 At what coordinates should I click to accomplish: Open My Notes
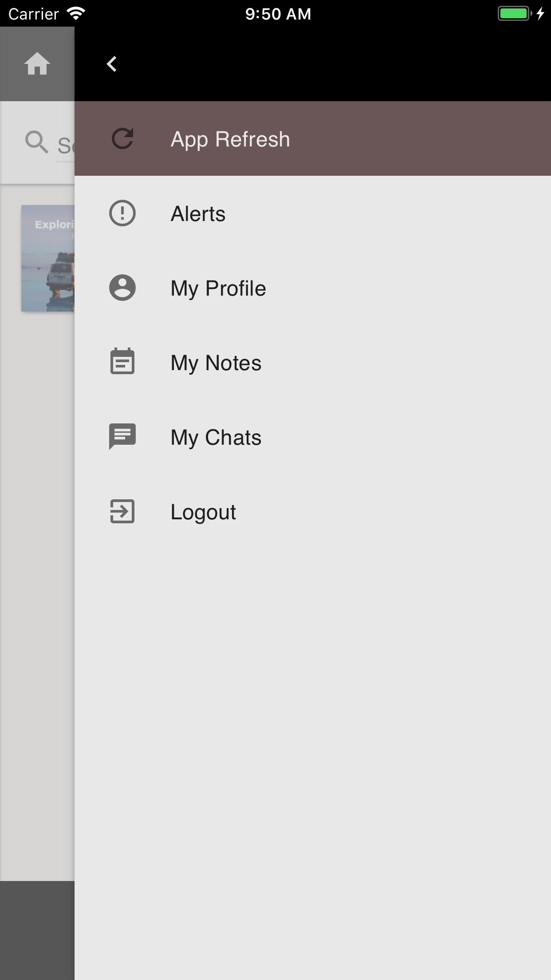click(x=216, y=363)
